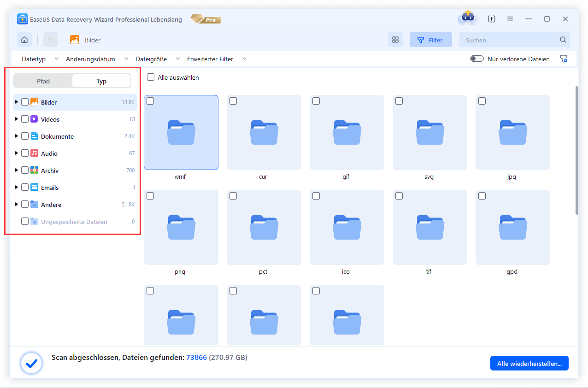Tick the checkbox on the jpg folder
The image size is (588, 388).
[x=482, y=101]
